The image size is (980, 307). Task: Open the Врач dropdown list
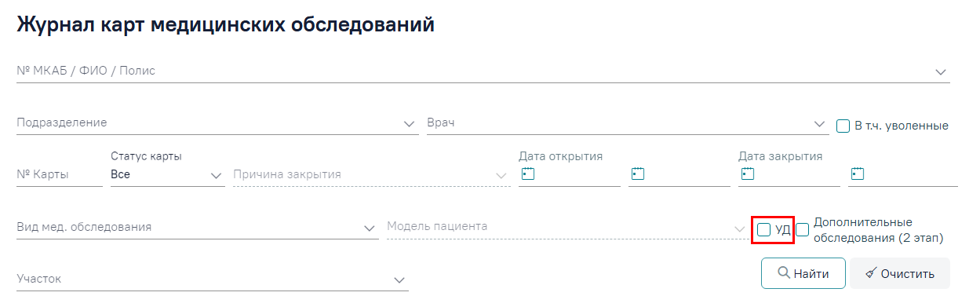[x=821, y=123]
